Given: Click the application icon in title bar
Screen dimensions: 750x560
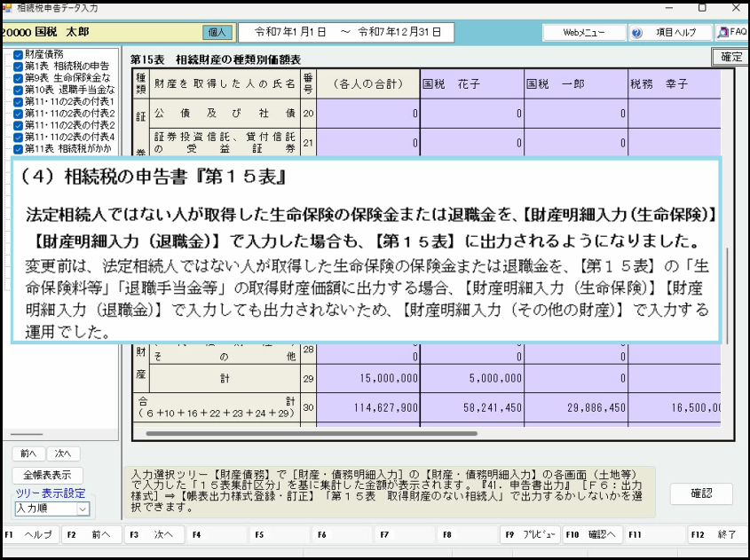Looking at the screenshot, I should click(7, 8).
